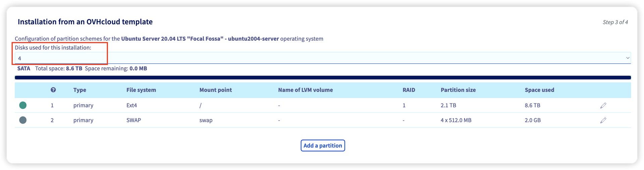This screenshot has height=170, width=644.
Task: Click the Partition size column header
Action: click(x=458, y=90)
